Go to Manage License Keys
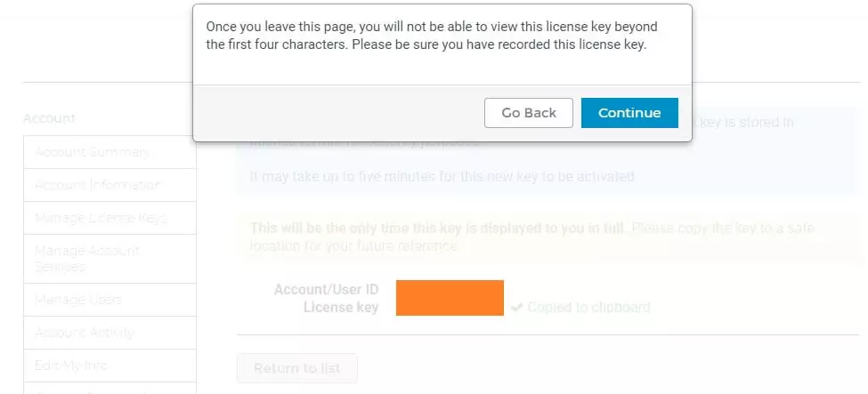The height and width of the screenshot is (394, 868). tap(100, 218)
